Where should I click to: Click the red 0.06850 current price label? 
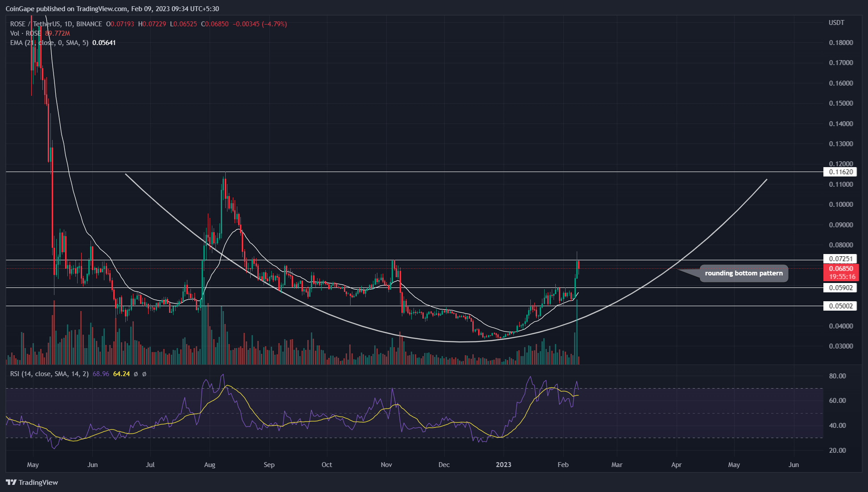click(x=840, y=269)
